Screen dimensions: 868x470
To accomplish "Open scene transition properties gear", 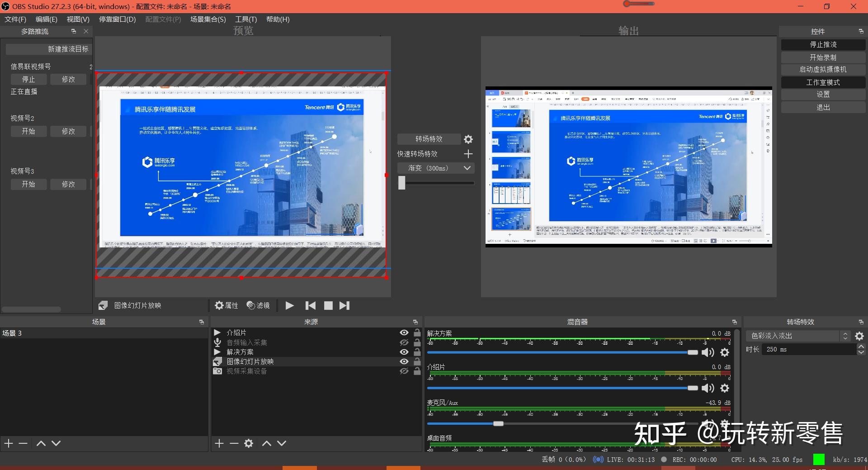I will pos(859,336).
